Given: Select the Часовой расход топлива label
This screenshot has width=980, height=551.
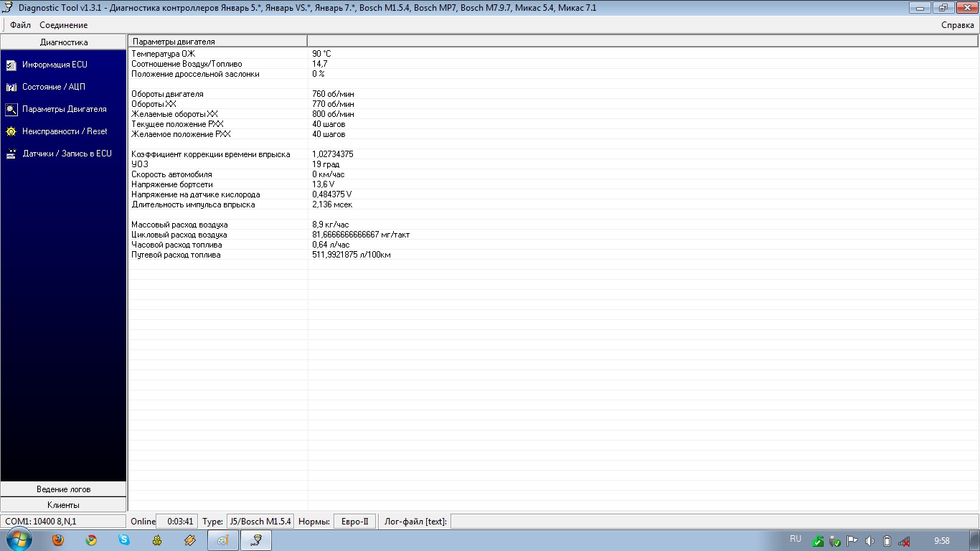Looking at the screenshot, I should tap(176, 245).
